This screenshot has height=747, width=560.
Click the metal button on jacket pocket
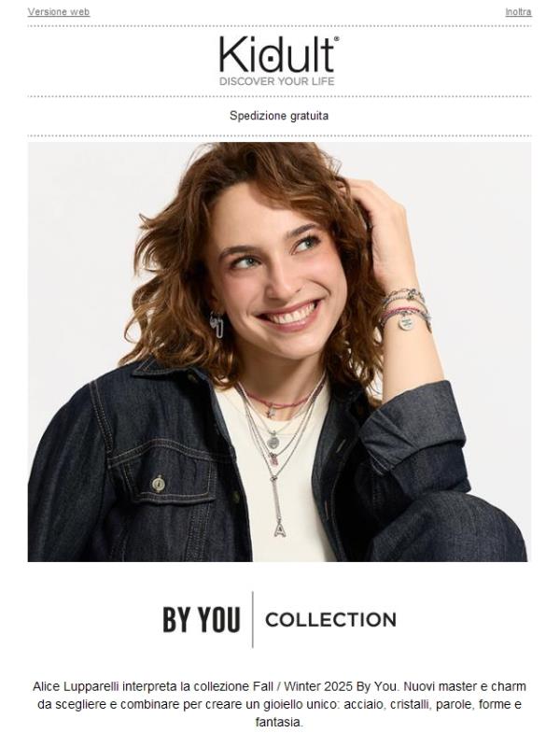[159, 483]
